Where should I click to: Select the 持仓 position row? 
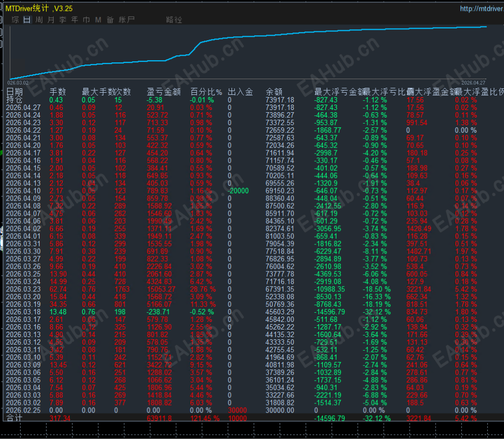pos(15,100)
